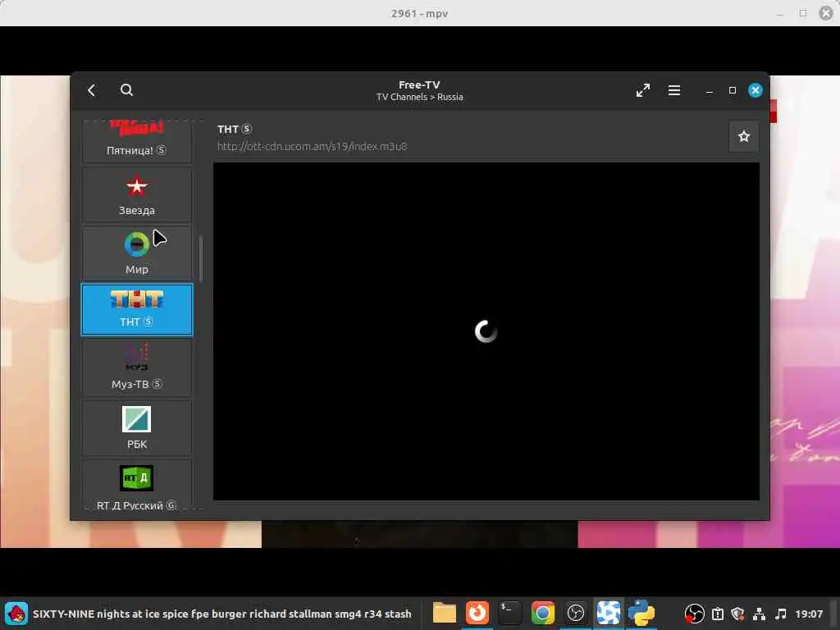Open the OBS Studio taskbar icon
Image resolution: width=840 pixels, height=630 pixels.
click(575, 613)
